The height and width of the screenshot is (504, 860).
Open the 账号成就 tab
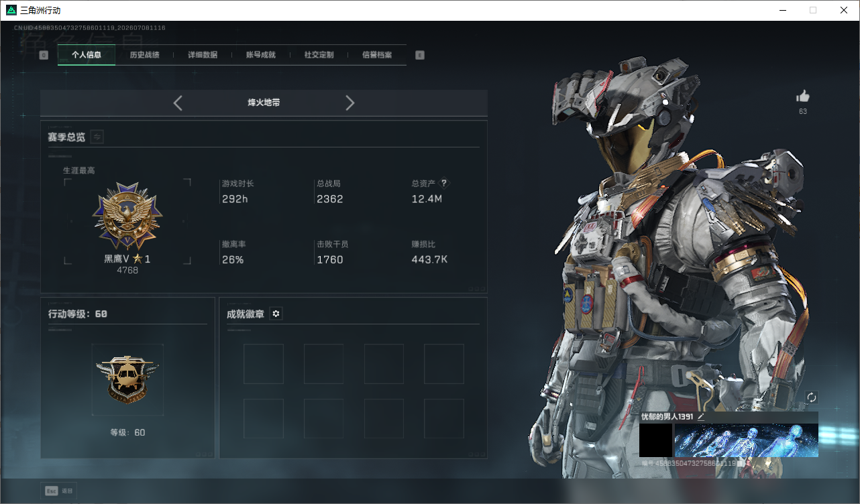pyautogui.click(x=261, y=55)
